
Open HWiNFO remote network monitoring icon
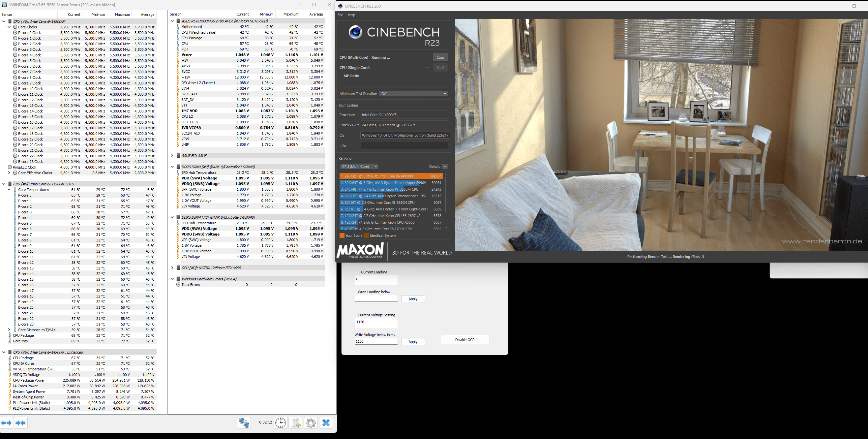[244, 423]
